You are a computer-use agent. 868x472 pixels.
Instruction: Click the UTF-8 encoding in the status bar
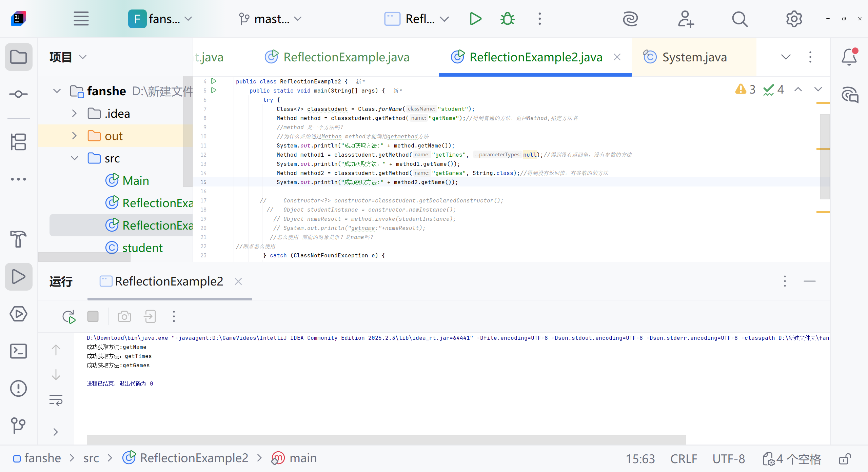tap(728, 459)
